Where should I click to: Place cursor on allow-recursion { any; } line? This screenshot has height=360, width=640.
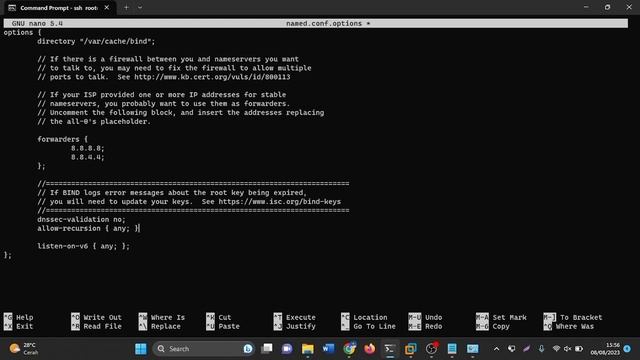[88, 229]
